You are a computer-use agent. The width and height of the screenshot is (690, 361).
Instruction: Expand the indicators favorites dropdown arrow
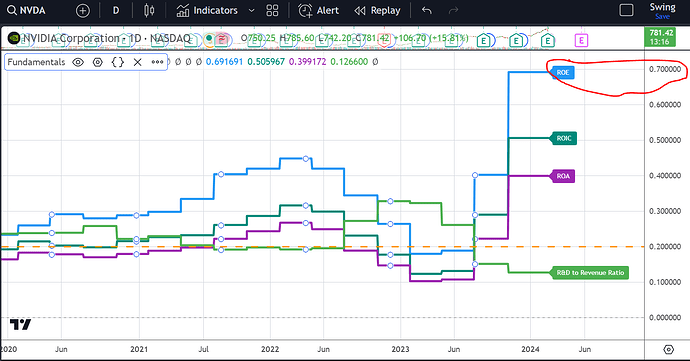[252, 11]
